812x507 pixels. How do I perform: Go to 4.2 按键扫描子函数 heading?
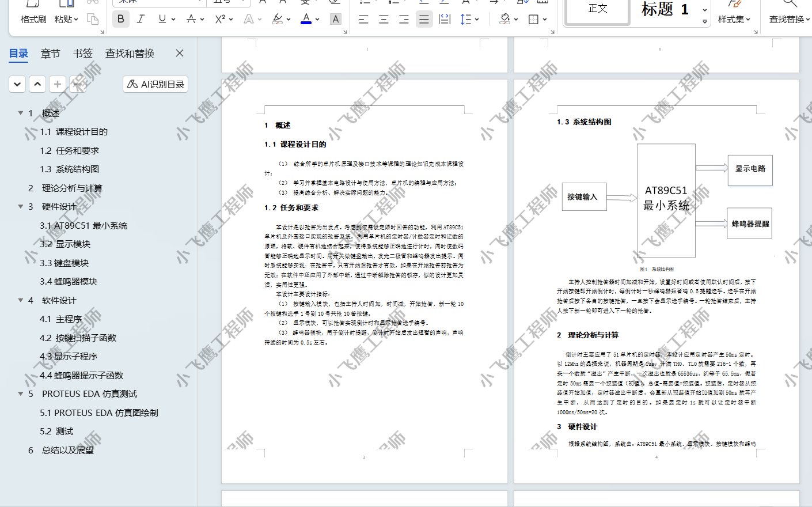tap(78, 338)
